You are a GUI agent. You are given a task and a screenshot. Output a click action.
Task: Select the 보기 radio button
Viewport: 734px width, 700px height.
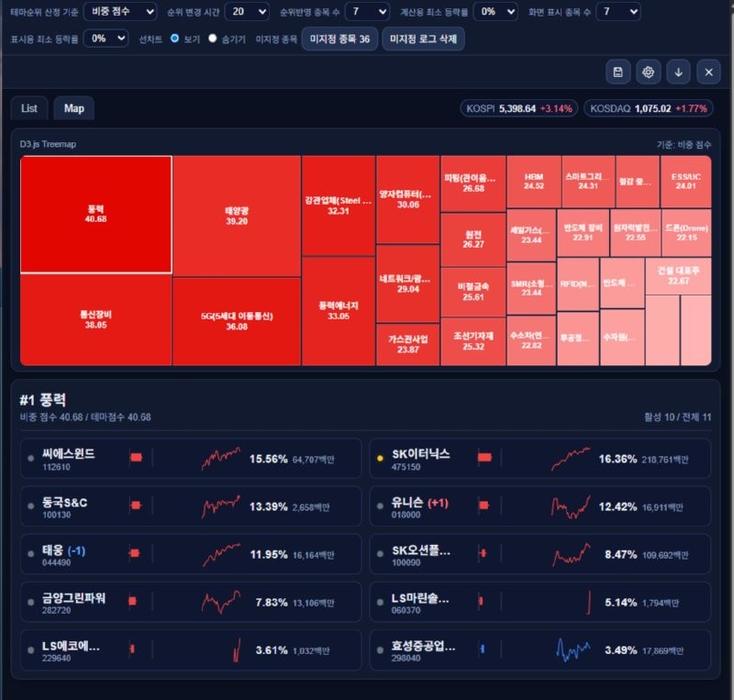coord(175,39)
